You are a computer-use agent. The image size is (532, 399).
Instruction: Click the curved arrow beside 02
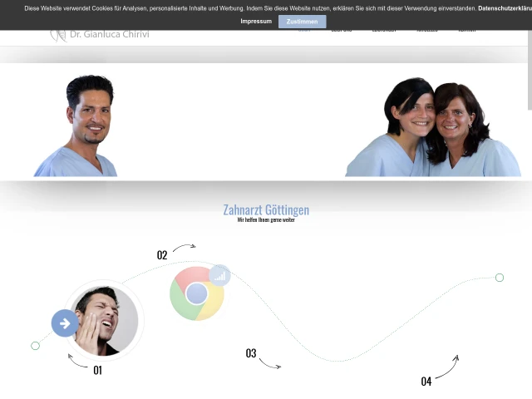click(185, 248)
